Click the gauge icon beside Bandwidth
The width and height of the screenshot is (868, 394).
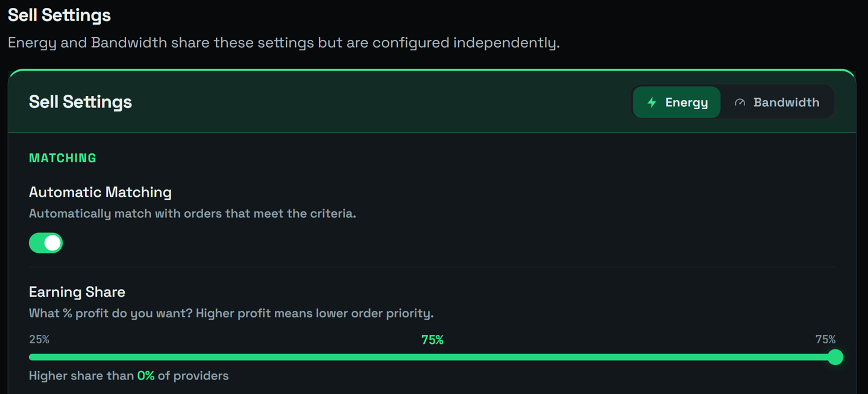click(x=740, y=103)
